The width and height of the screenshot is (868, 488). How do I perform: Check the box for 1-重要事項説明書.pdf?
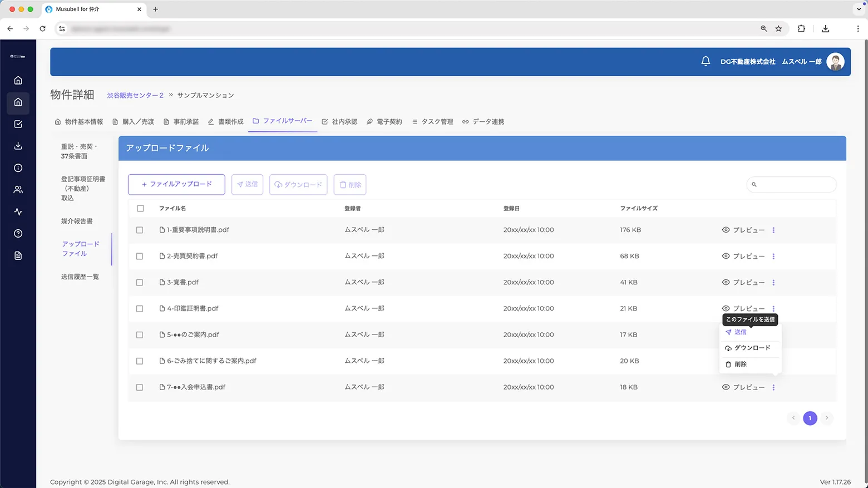coord(140,230)
